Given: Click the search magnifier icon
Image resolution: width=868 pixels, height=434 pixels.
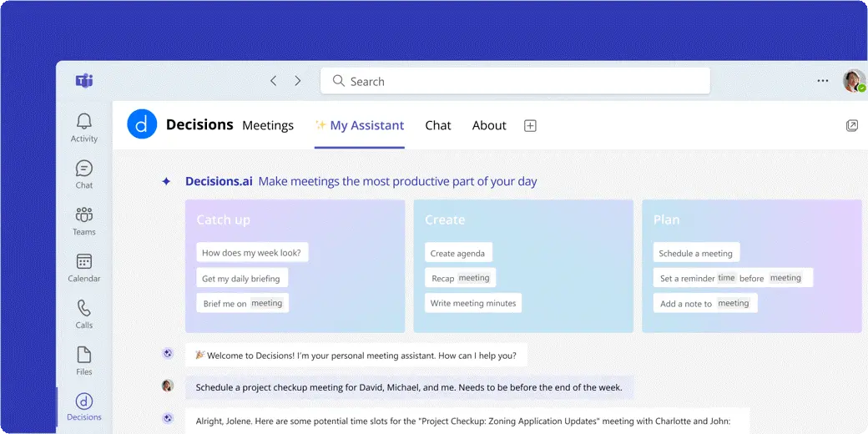Looking at the screenshot, I should click(x=338, y=81).
